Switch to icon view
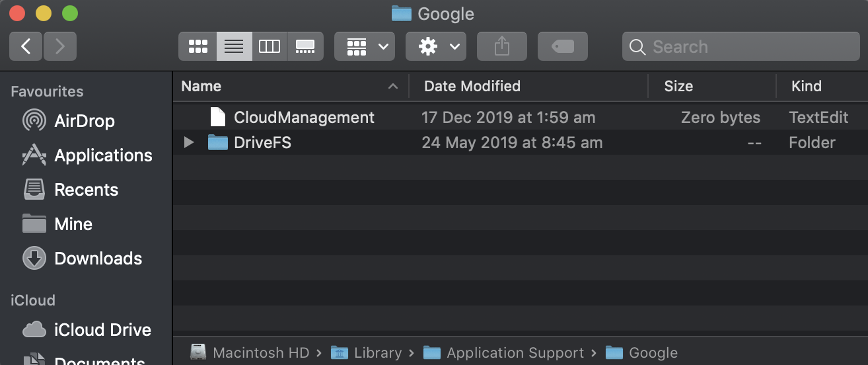Screen dimensions: 868x365 pos(198,46)
